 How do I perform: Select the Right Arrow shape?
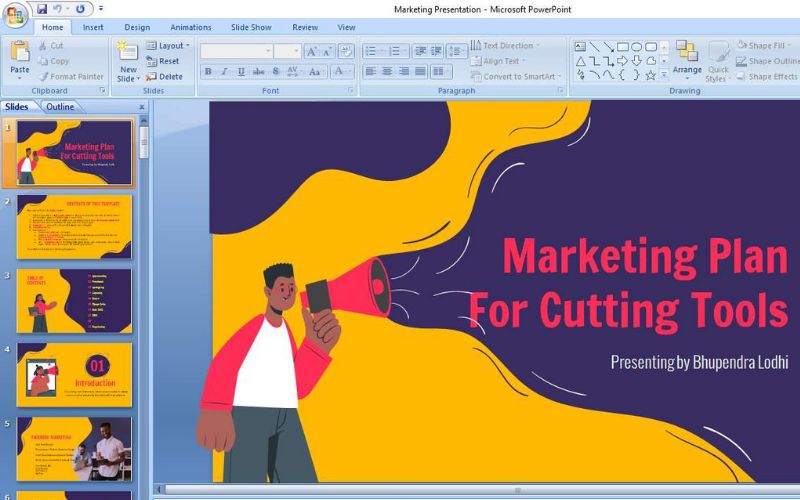coord(622,61)
